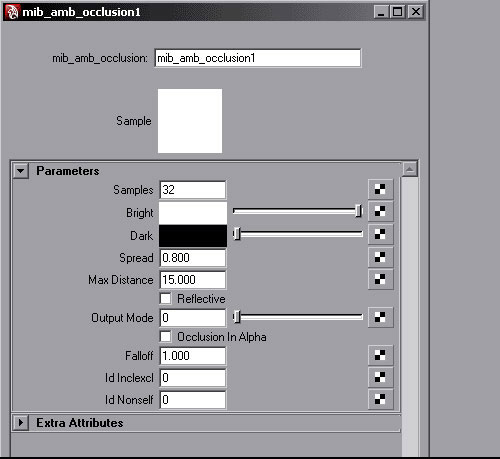Click the Spread value field
Screen dimensions: 500x459
(x=193, y=258)
